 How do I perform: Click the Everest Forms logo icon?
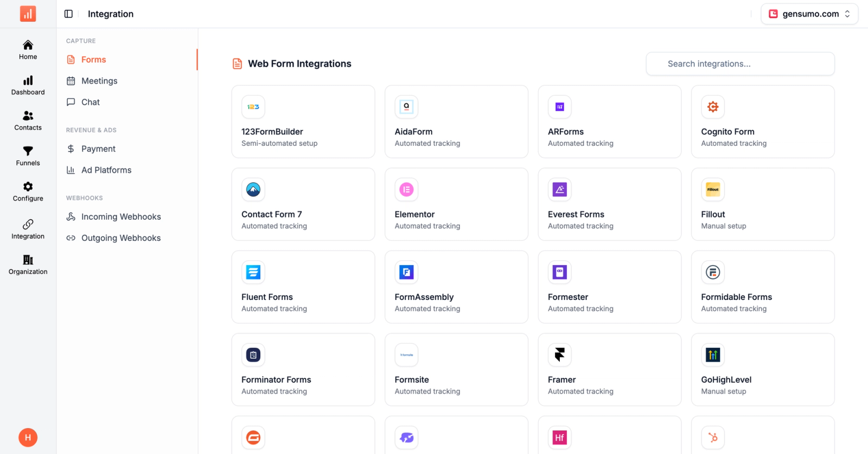[560, 189]
